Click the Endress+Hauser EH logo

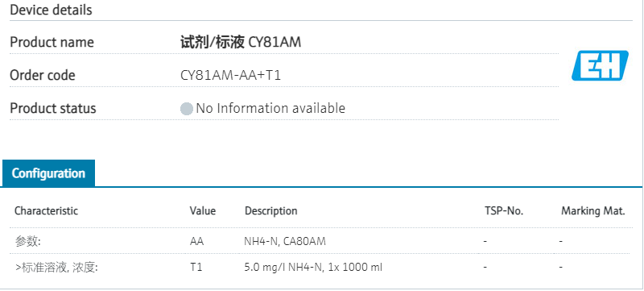point(600,66)
